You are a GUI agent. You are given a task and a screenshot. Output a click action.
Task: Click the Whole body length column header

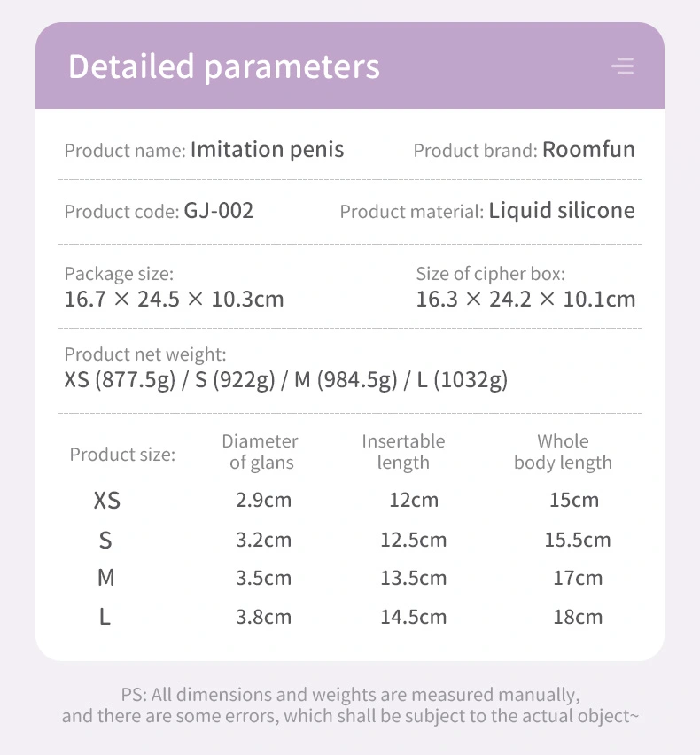click(x=563, y=452)
